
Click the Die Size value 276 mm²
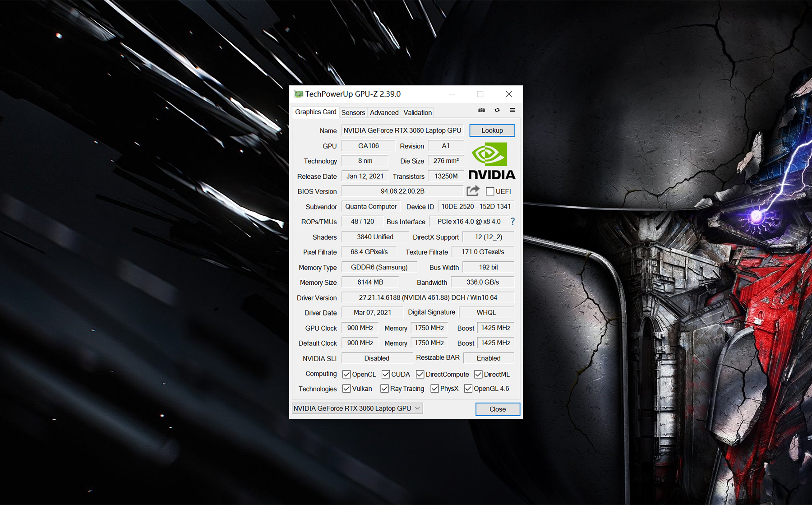click(445, 161)
